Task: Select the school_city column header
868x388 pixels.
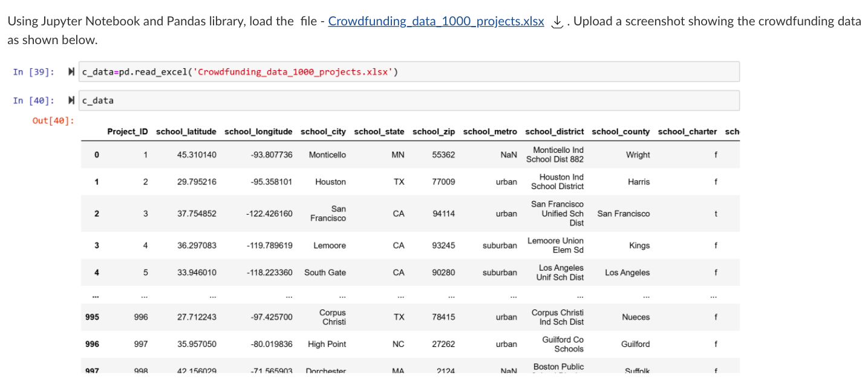Action: click(x=323, y=131)
